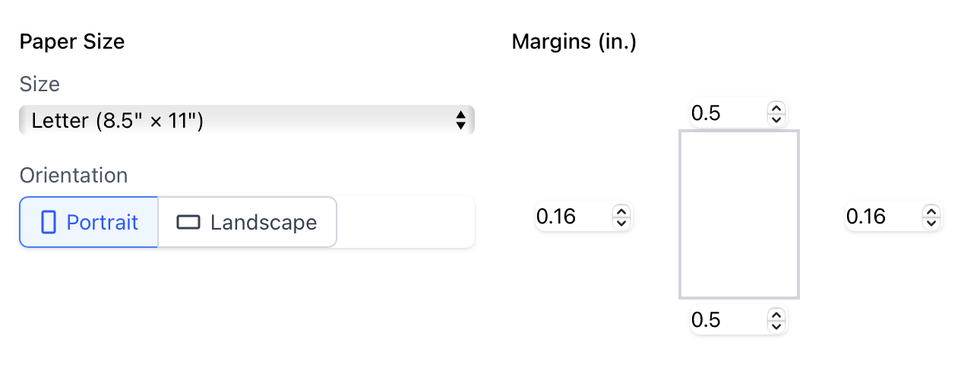Decrease the top margin with down arrow
Image resolution: width=980 pixels, height=368 pixels.
pos(776,119)
